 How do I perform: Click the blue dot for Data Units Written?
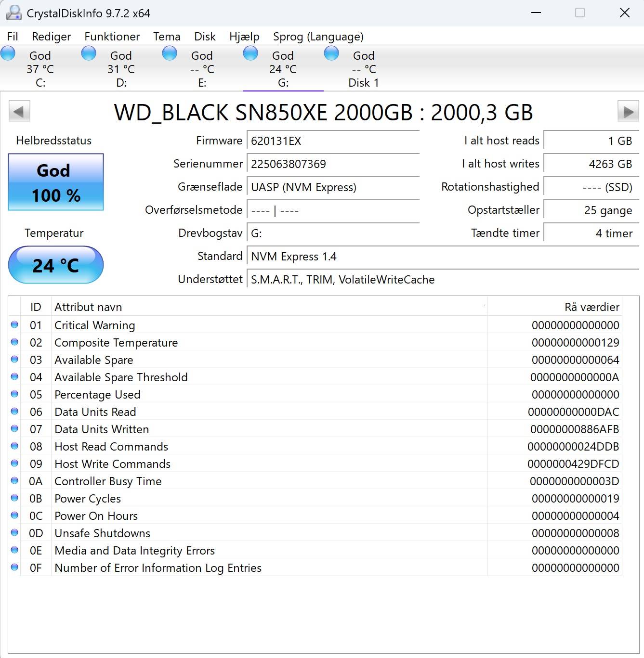point(14,429)
